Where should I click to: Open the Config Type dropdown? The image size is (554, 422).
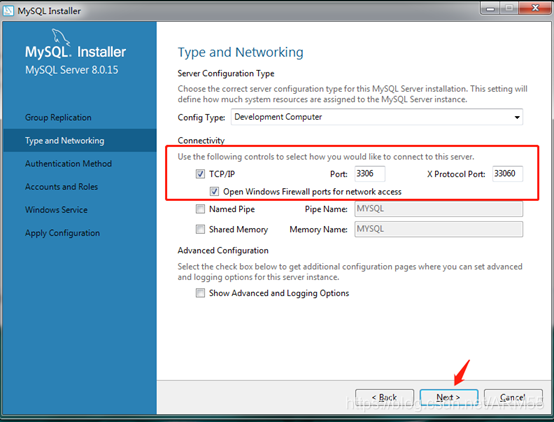click(377, 117)
